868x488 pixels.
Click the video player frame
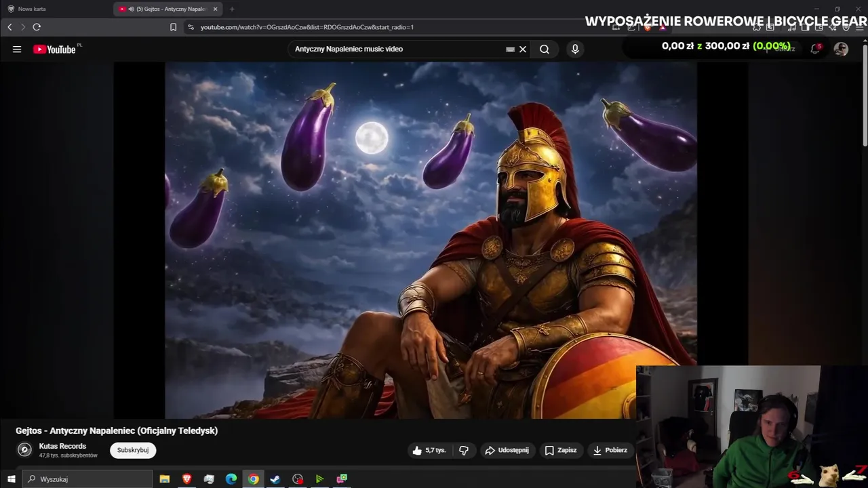(431, 240)
